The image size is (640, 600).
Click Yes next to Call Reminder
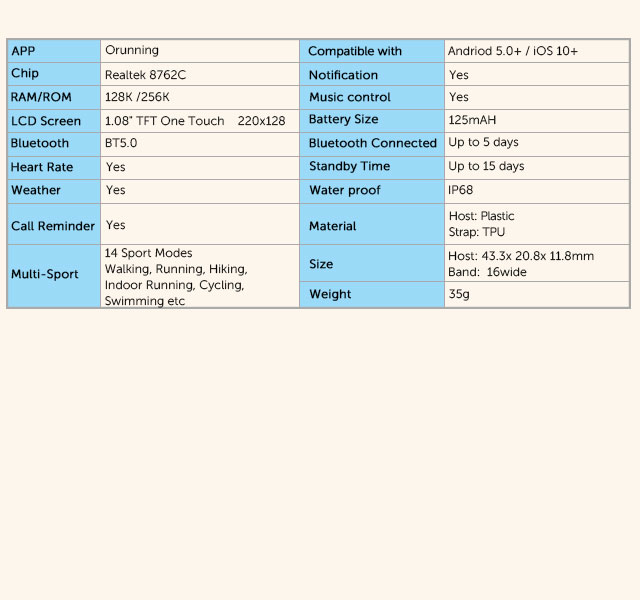pyautogui.click(x=116, y=225)
